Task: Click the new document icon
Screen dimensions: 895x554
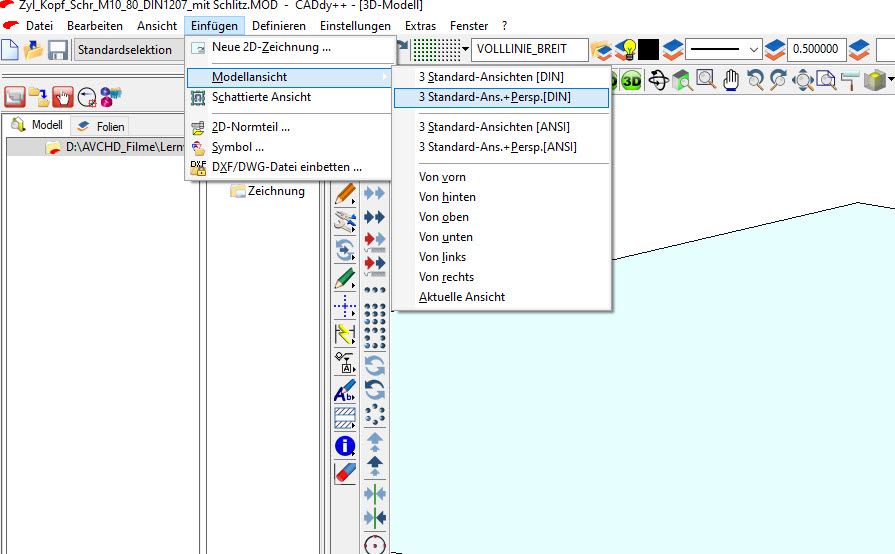Action: (10, 50)
